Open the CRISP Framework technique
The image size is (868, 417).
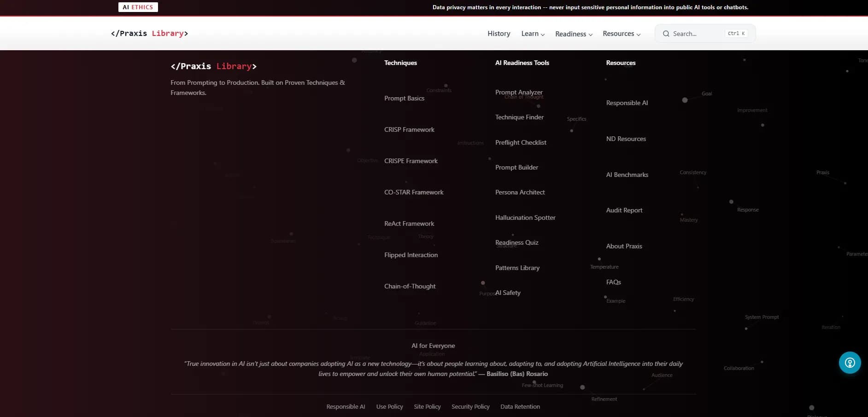click(x=409, y=129)
